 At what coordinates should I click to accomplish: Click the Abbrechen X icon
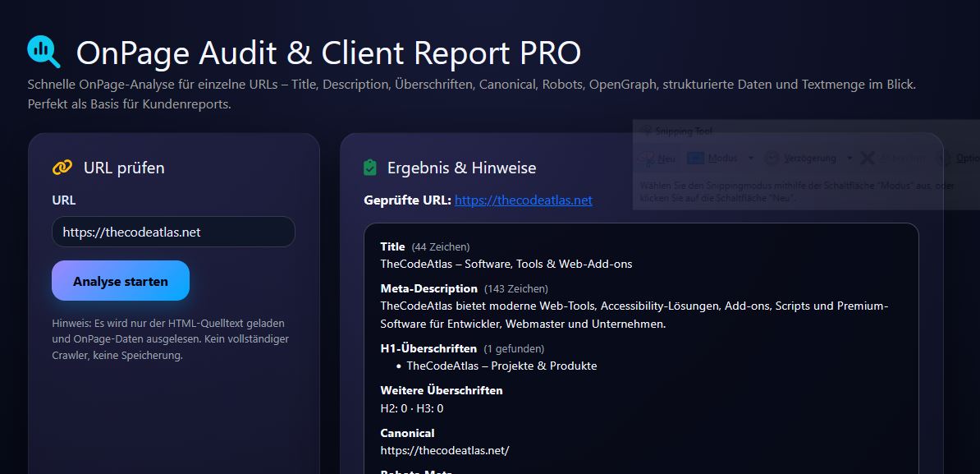click(868, 159)
